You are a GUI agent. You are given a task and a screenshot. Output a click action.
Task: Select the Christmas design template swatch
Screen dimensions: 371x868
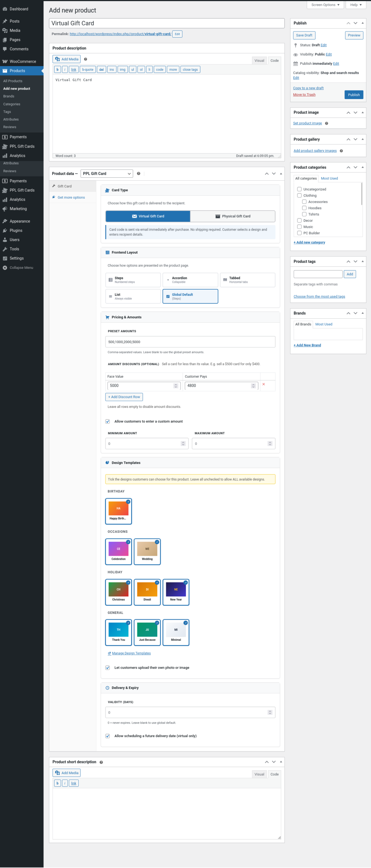pyautogui.click(x=118, y=592)
